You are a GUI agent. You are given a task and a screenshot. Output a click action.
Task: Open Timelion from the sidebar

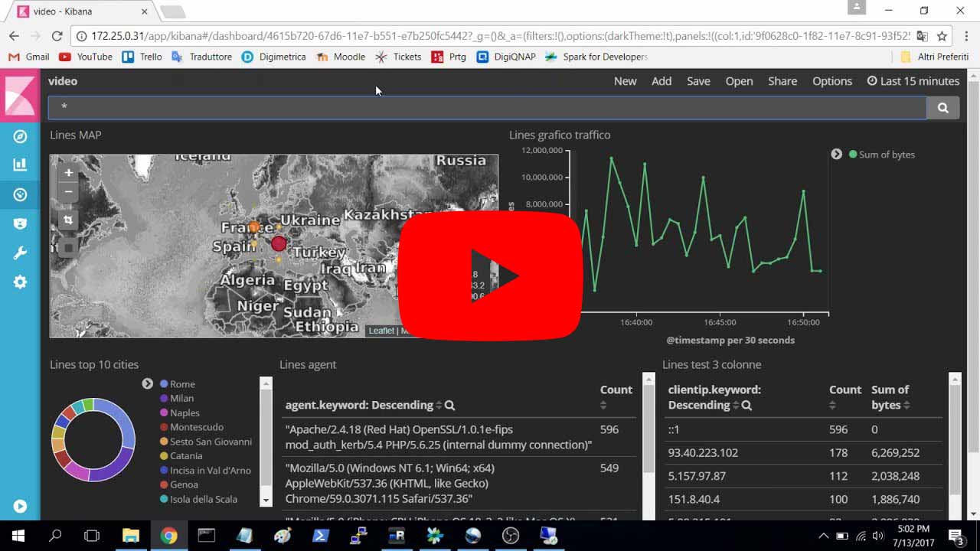pos(20,223)
